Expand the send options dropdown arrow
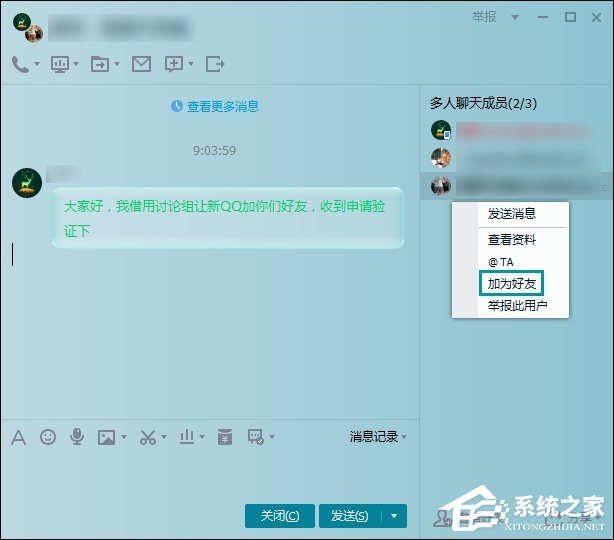Image resolution: width=614 pixels, height=540 pixels. click(394, 516)
